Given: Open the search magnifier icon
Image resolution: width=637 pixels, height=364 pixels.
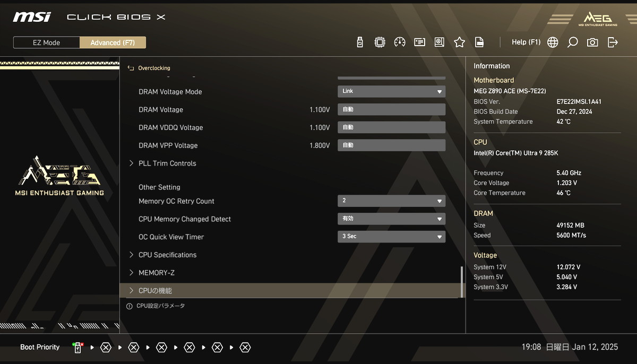Looking at the screenshot, I should click(x=573, y=42).
